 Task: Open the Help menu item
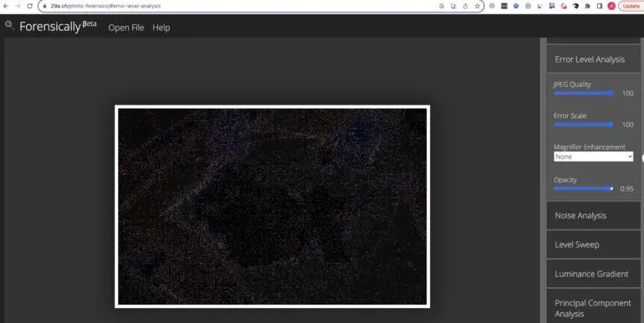pos(161,28)
